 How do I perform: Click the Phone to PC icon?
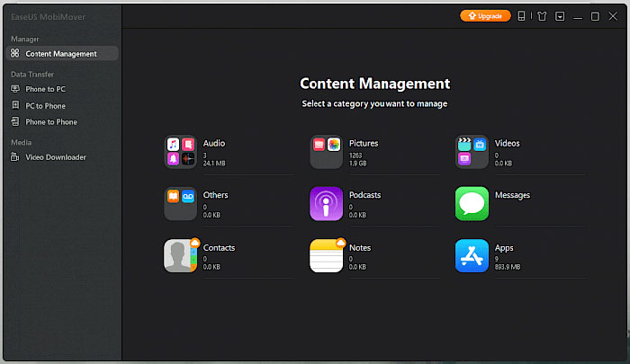click(x=15, y=89)
